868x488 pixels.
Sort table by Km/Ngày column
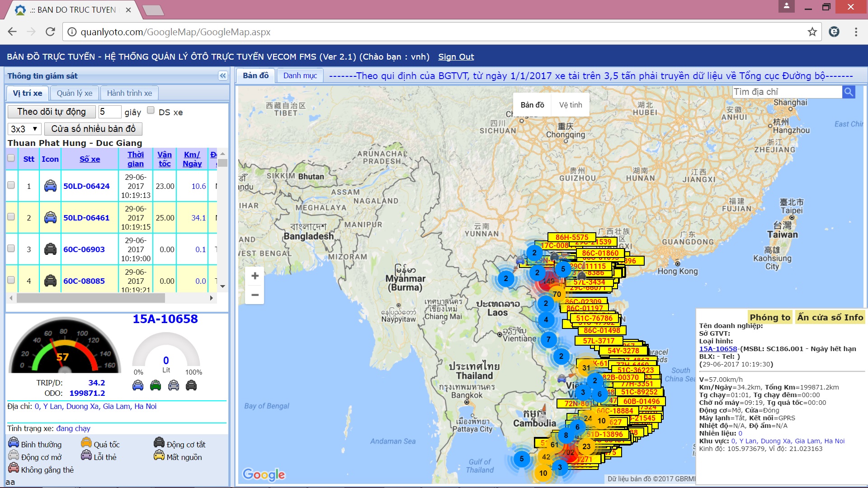pyautogui.click(x=192, y=159)
